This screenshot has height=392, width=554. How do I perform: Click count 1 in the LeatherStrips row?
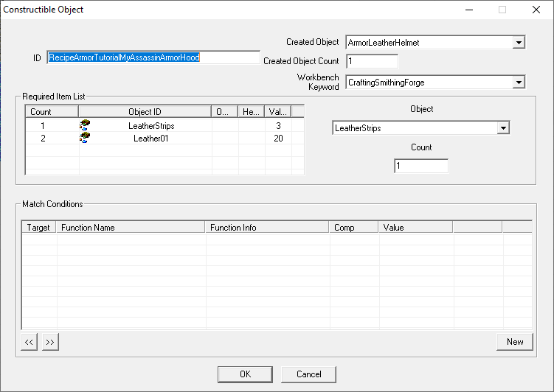43,125
